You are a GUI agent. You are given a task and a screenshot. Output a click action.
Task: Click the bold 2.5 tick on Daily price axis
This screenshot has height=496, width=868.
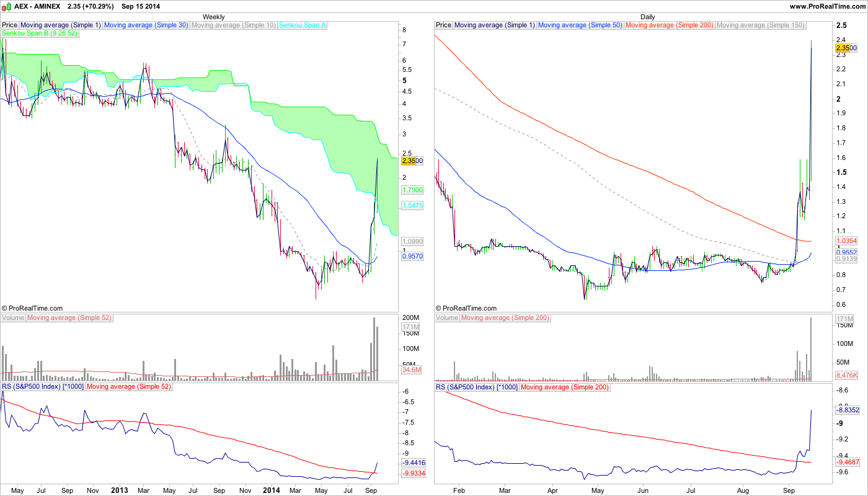(841, 25)
